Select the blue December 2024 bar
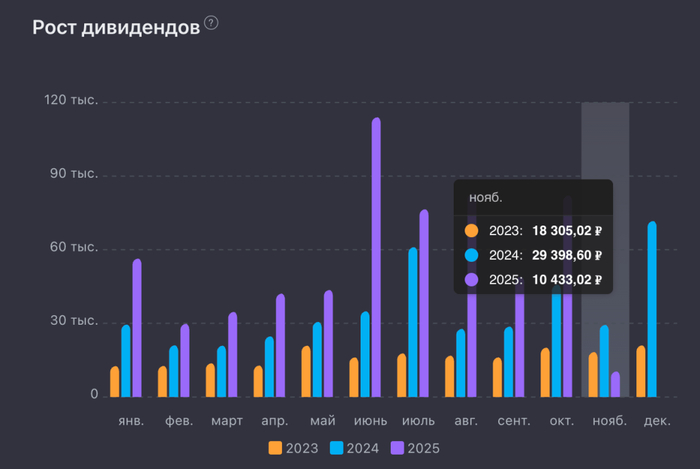Screen dimensions: 700x469 click(652, 308)
